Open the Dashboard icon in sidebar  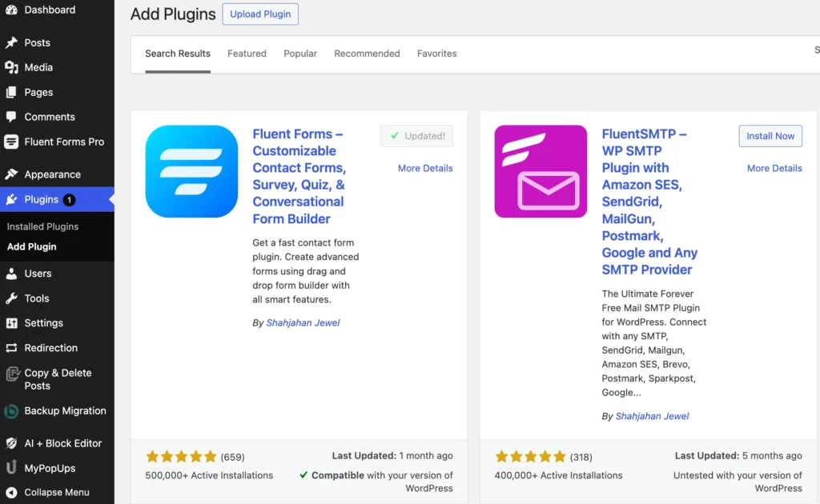coord(11,10)
